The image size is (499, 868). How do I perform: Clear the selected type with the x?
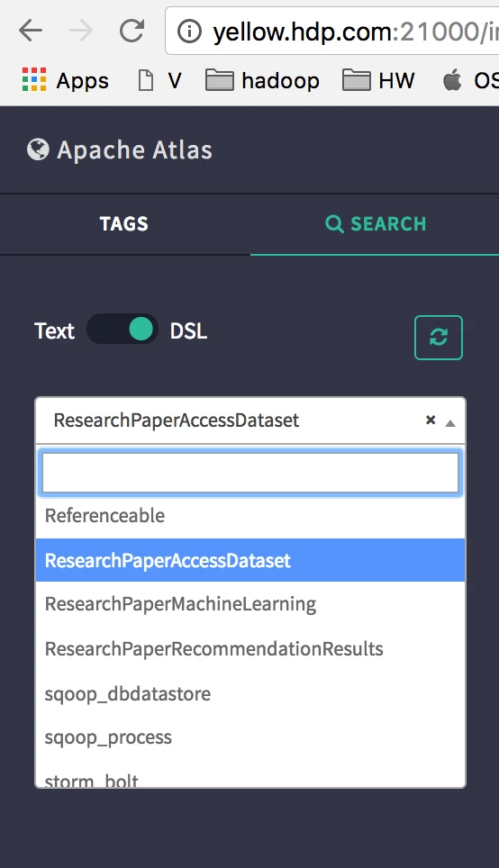coord(431,420)
